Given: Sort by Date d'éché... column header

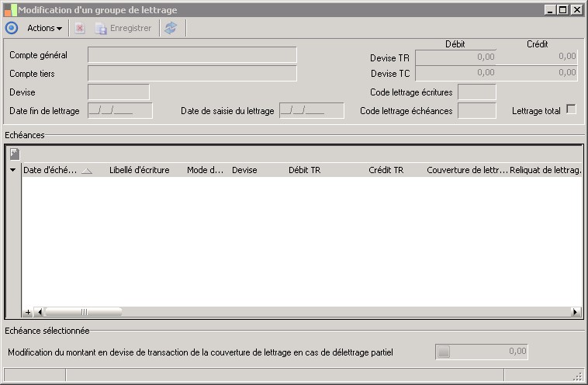Looking at the screenshot, I should tap(57, 170).
